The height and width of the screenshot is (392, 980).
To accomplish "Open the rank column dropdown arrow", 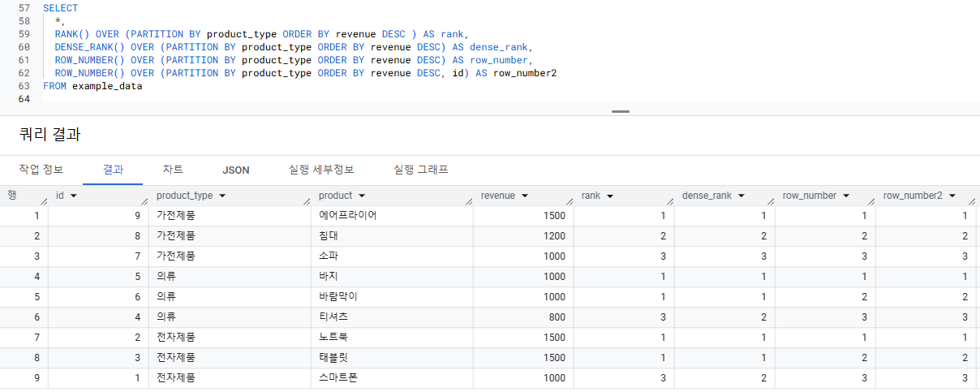I will click(609, 196).
